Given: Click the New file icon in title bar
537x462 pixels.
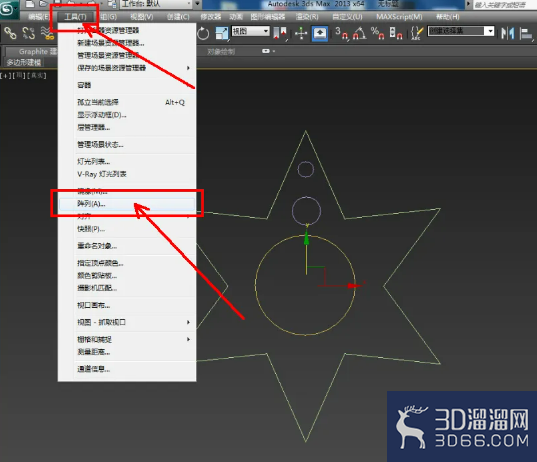Looking at the screenshot, I should tap(30, 4).
